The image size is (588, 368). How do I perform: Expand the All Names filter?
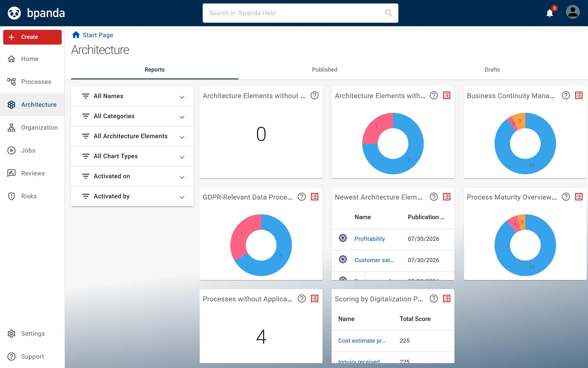132,96
